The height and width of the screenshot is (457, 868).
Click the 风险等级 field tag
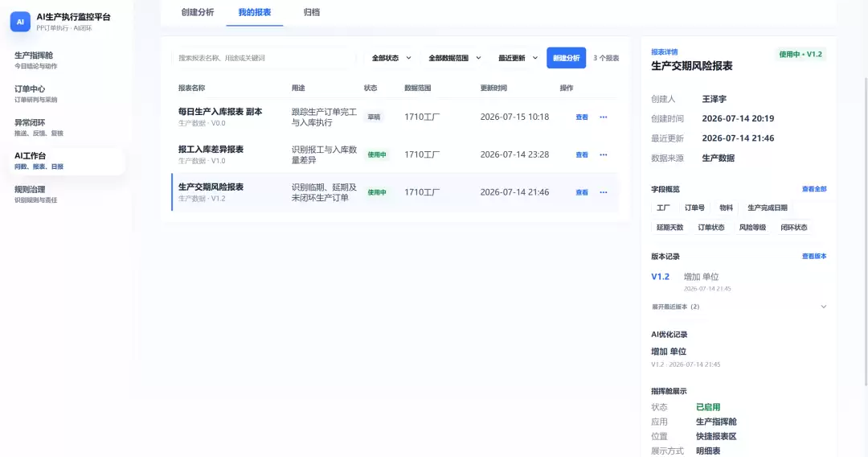coord(752,227)
